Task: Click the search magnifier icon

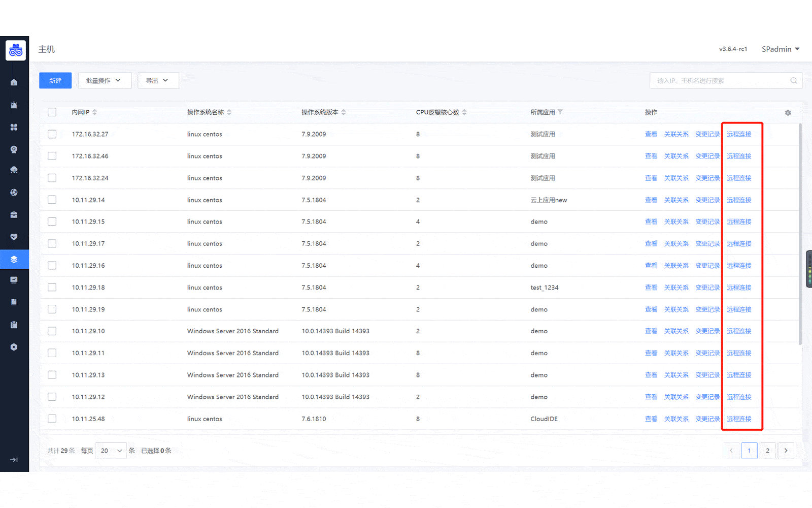Action: 794,81
